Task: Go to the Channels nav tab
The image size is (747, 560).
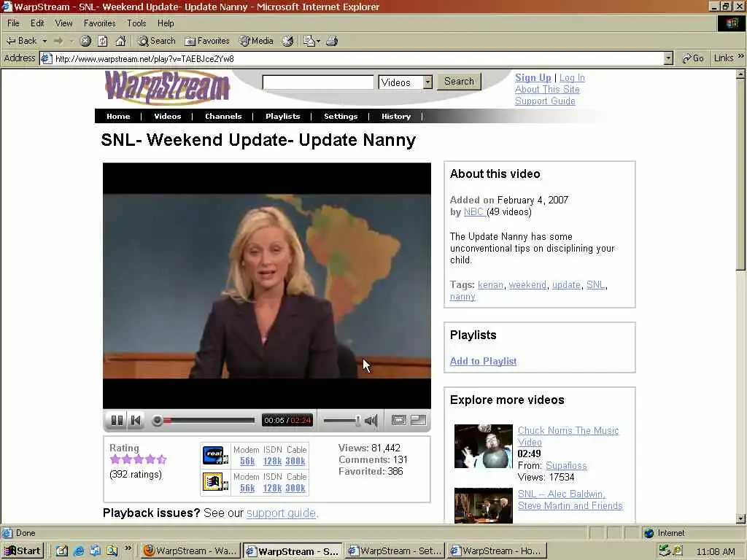Action: point(223,116)
